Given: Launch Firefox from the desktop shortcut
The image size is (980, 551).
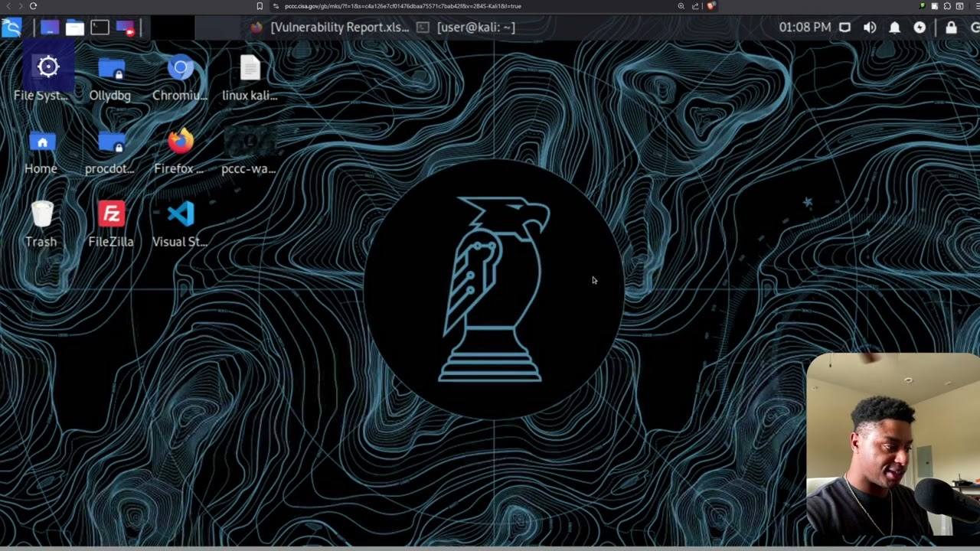Looking at the screenshot, I should [181, 152].
